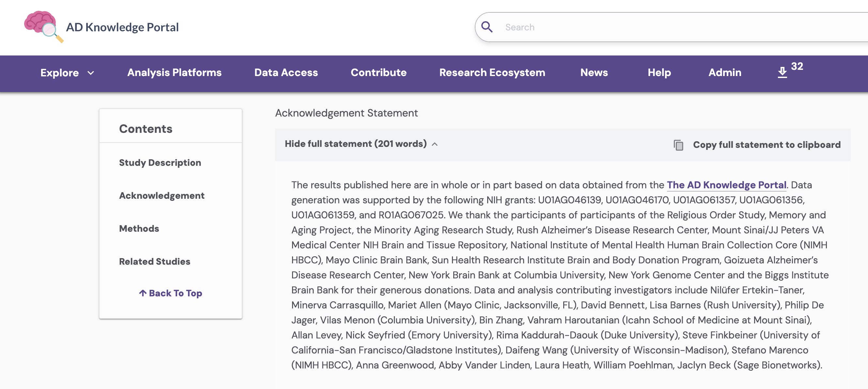Open the Analysis Platforms menu item
Viewport: 868px width, 389px height.
click(174, 72)
